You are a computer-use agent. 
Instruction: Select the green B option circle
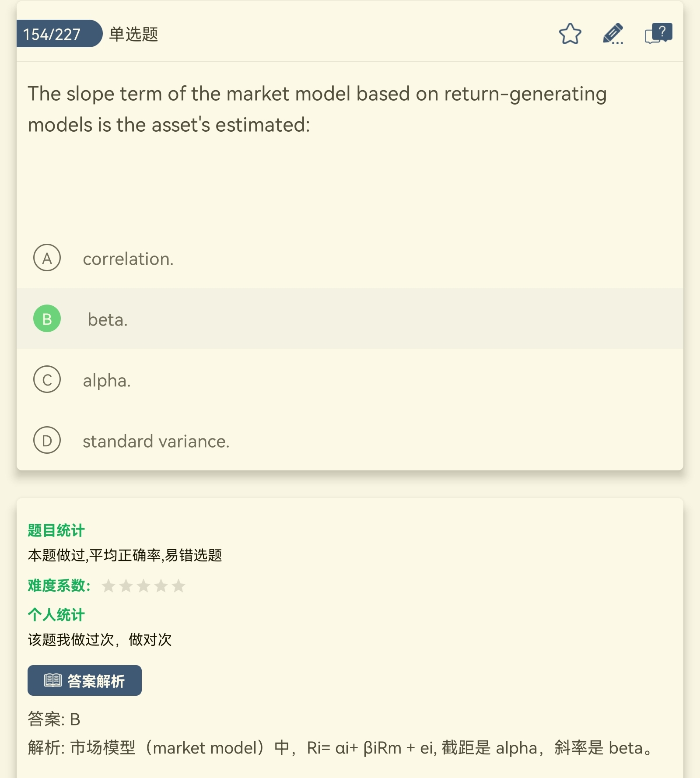coord(47,319)
